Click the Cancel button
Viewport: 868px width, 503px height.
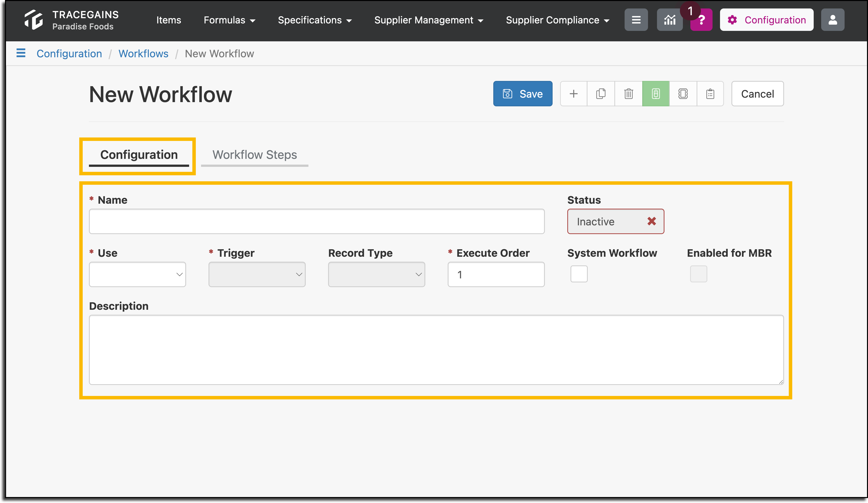(x=757, y=94)
